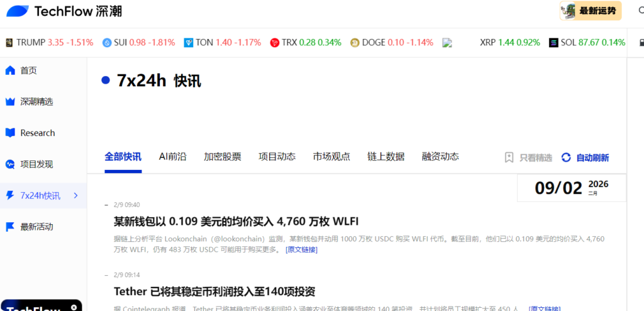Select the 深潮精选 crown icon

tap(10, 102)
